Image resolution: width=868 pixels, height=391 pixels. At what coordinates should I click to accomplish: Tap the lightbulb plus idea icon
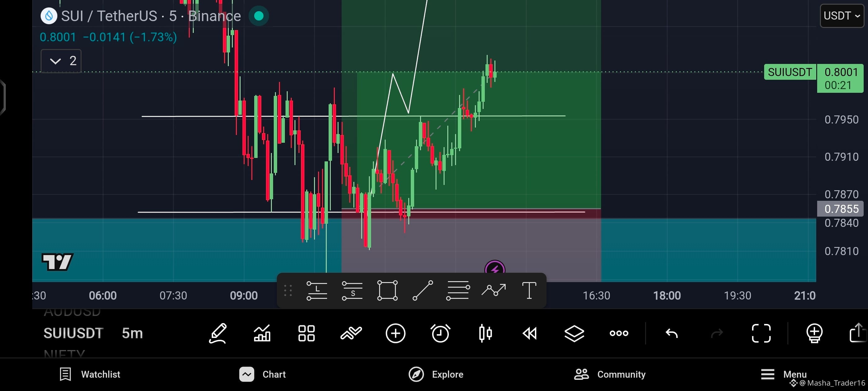pos(814,333)
